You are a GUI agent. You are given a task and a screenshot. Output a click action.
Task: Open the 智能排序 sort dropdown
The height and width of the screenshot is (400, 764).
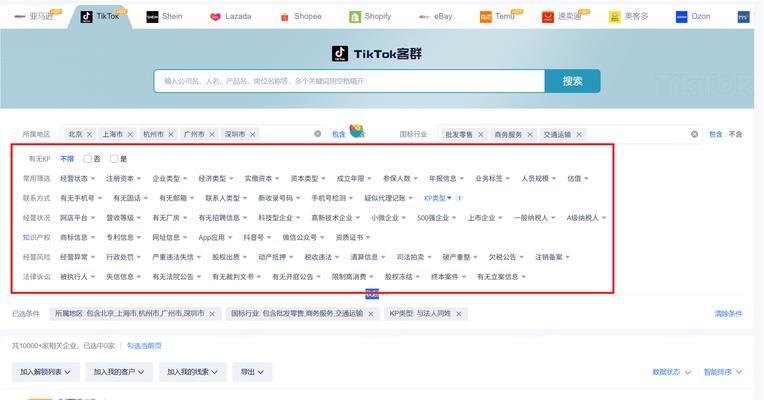coord(723,372)
